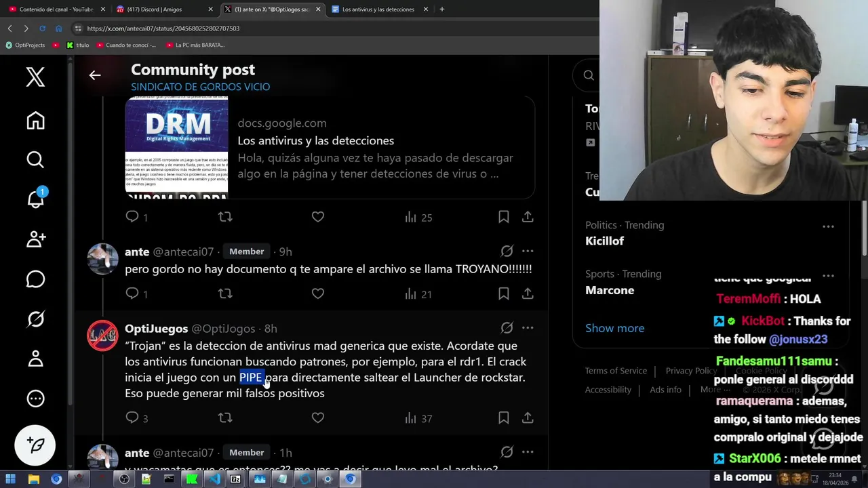This screenshot has height=488, width=868.
Task: Compose a new post button
Action: click(x=35, y=445)
